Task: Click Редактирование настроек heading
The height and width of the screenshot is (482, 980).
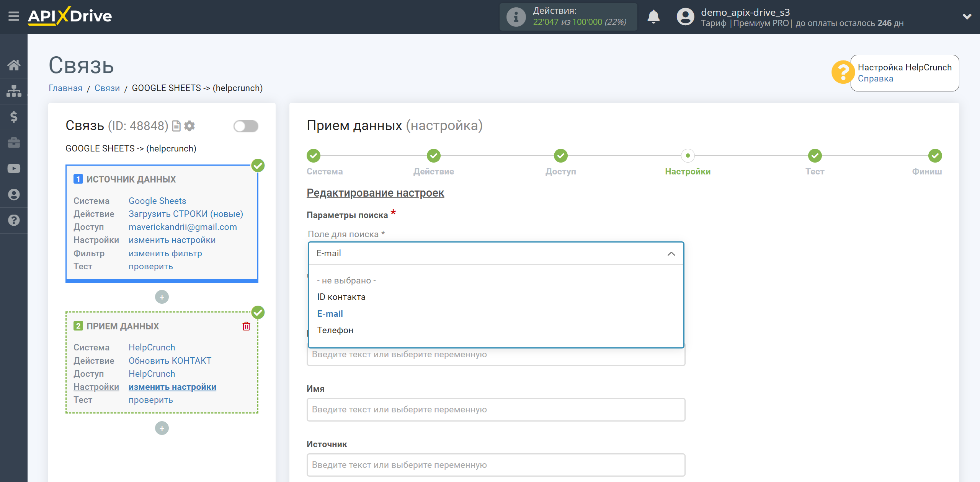Action: tap(375, 193)
